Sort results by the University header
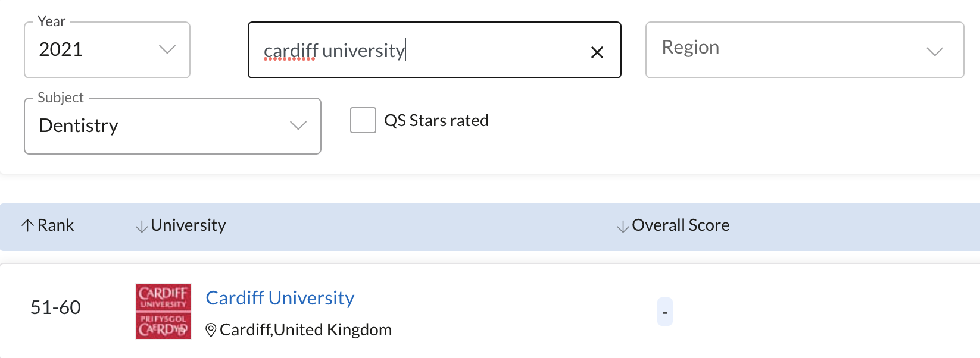 tap(188, 225)
